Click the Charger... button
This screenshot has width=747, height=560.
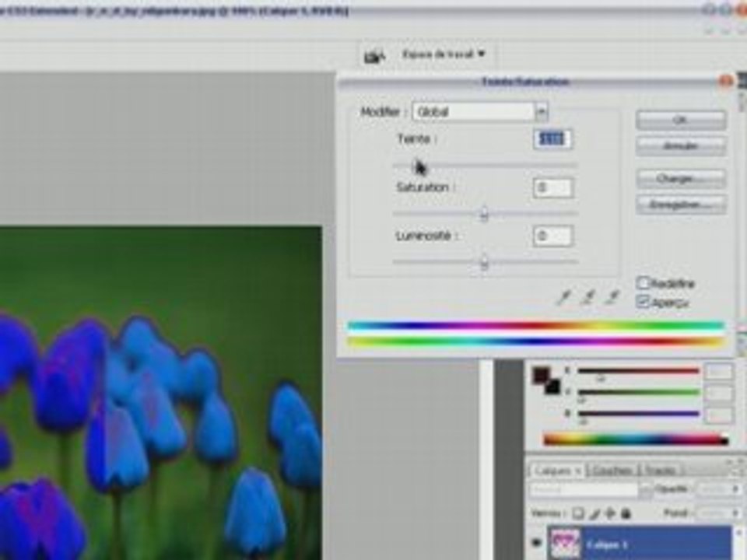pos(681,179)
